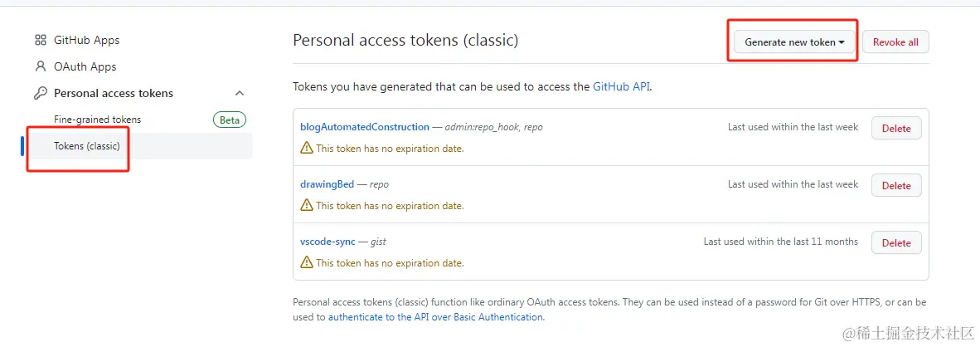Delete the drawingBed token
The height and width of the screenshot is (347, 980).
pos(895,186)
